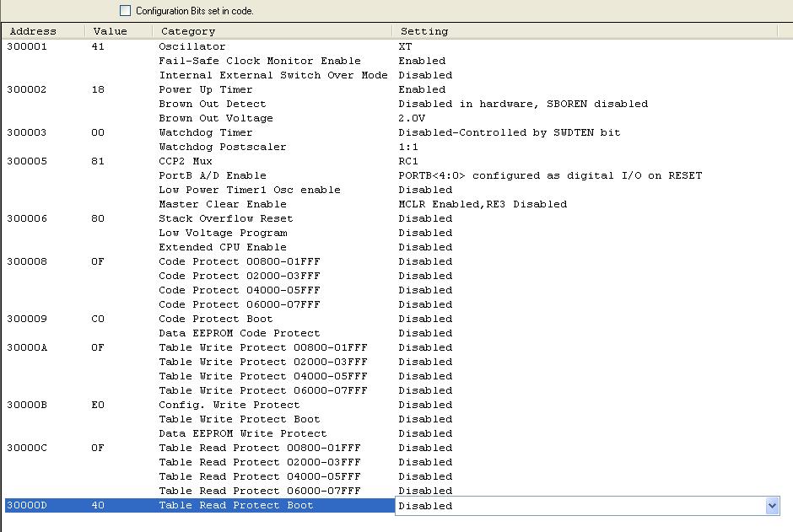Screen dimensions: 793x532
Task: Click the XT oscillator setting value
Action: tap(406, 46)
